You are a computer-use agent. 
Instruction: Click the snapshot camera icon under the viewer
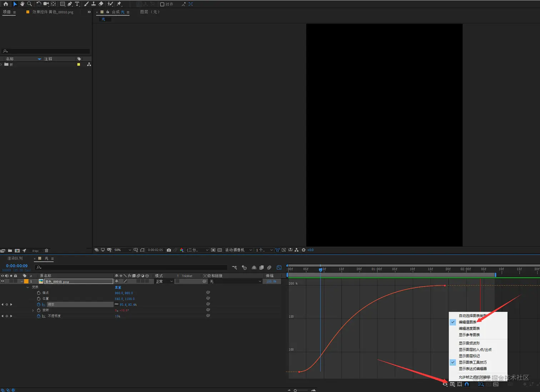pos(169,250)
